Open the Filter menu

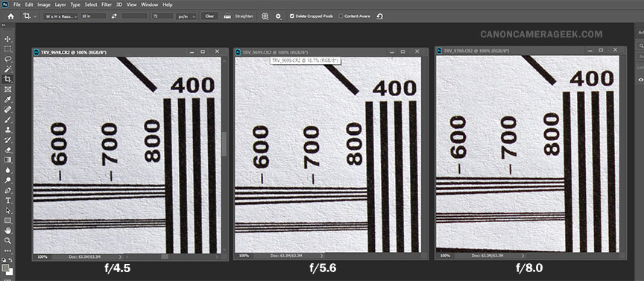click(x=106, y=4)
